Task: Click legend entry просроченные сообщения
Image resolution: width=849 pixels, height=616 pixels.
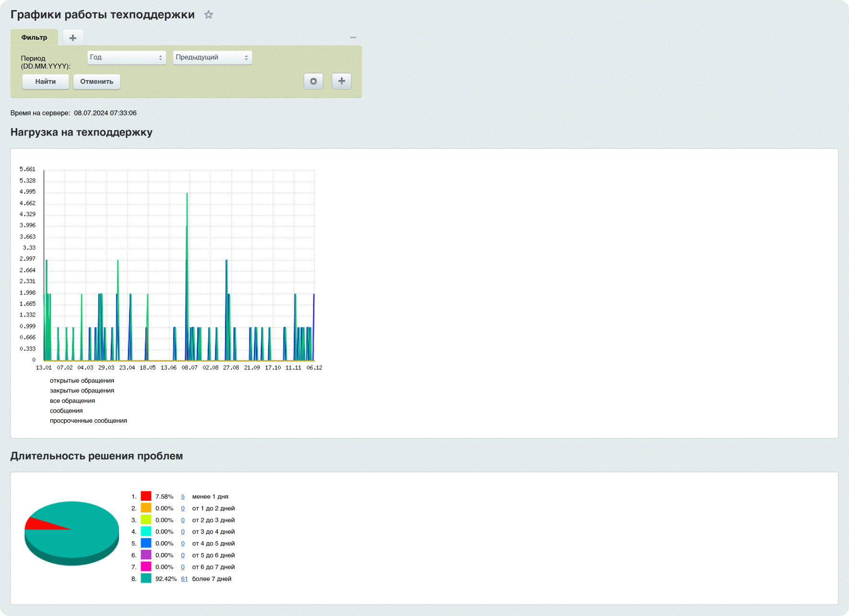Action: coord(88,421)
